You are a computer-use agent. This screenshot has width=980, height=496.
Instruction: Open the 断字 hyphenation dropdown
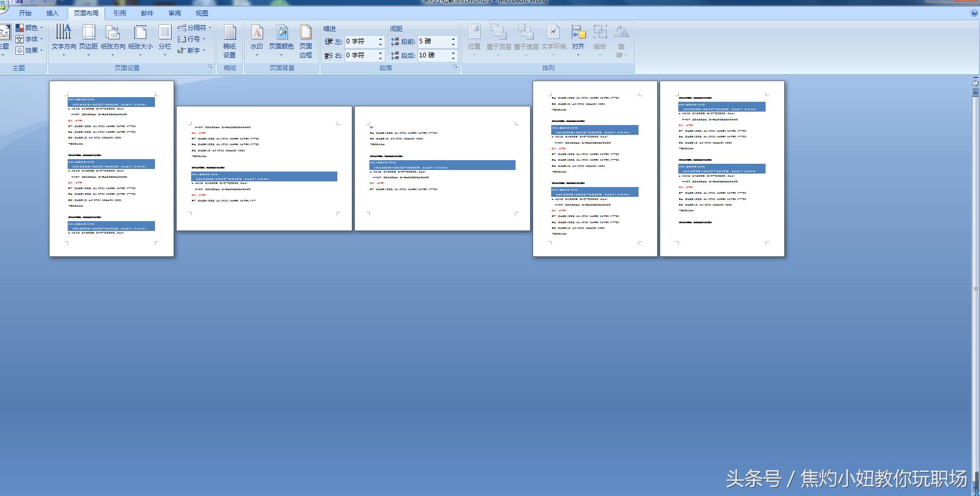pyautogui.click(x=192, y=50)
